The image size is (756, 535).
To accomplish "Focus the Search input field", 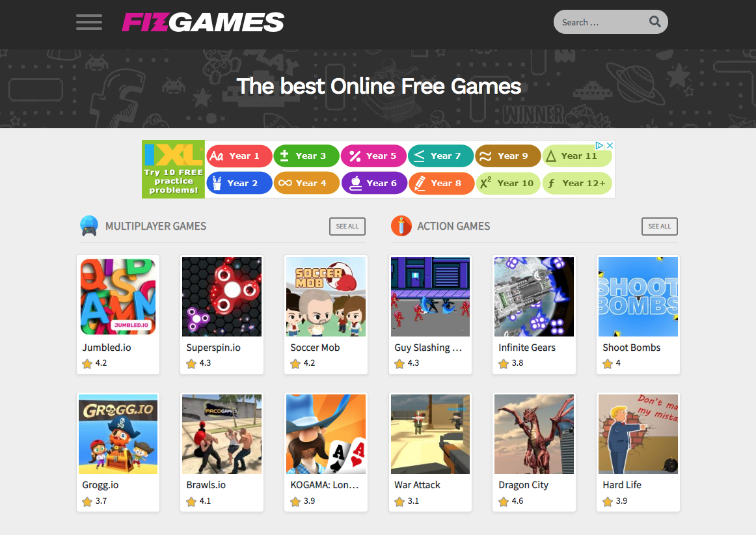I will (601, 22).
